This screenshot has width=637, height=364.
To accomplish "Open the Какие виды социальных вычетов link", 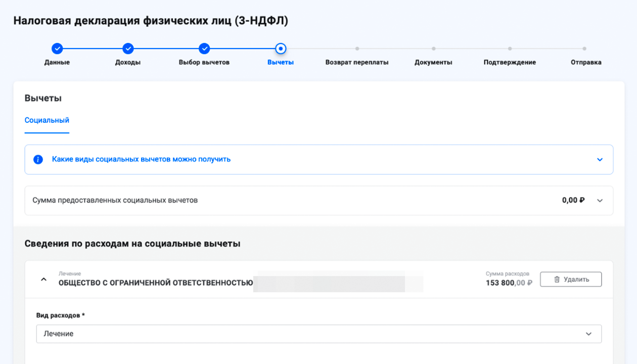I will pos(141,159).
